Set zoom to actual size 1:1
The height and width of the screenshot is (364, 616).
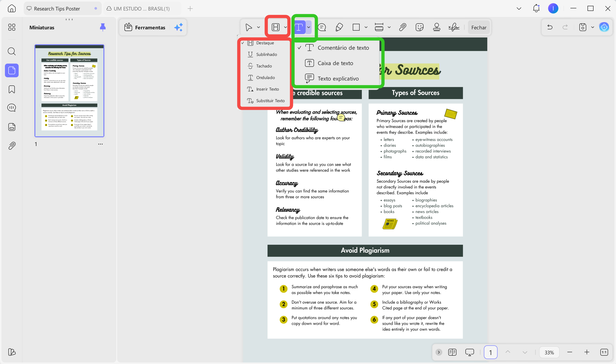coord(604,352)
